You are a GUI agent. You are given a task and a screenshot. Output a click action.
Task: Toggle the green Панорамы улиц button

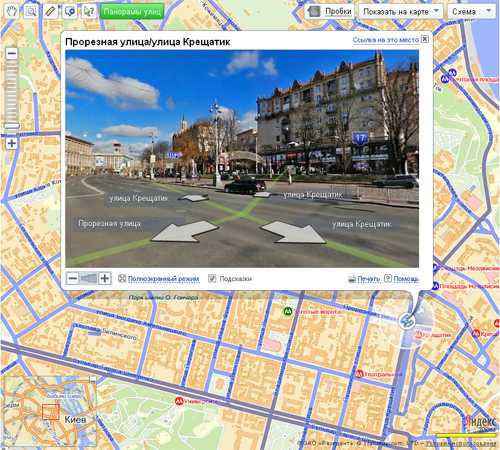(x=132, y=12)
